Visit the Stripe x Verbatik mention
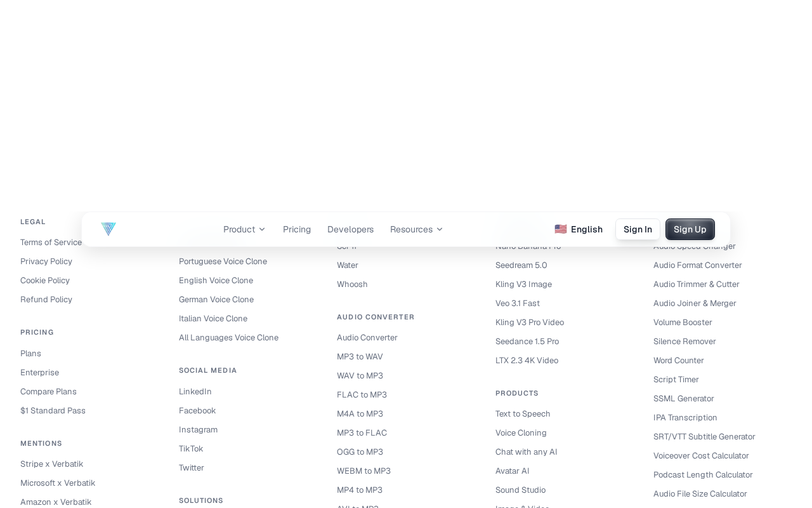Viewport: 812px width, 508px height. 51,464
